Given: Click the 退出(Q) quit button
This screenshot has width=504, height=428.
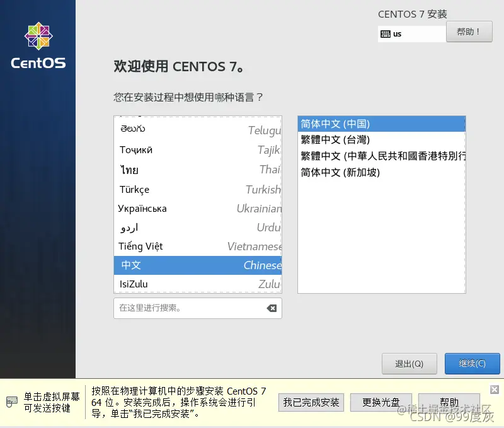Looking at the screenshot, I should [x=409, y=364].
